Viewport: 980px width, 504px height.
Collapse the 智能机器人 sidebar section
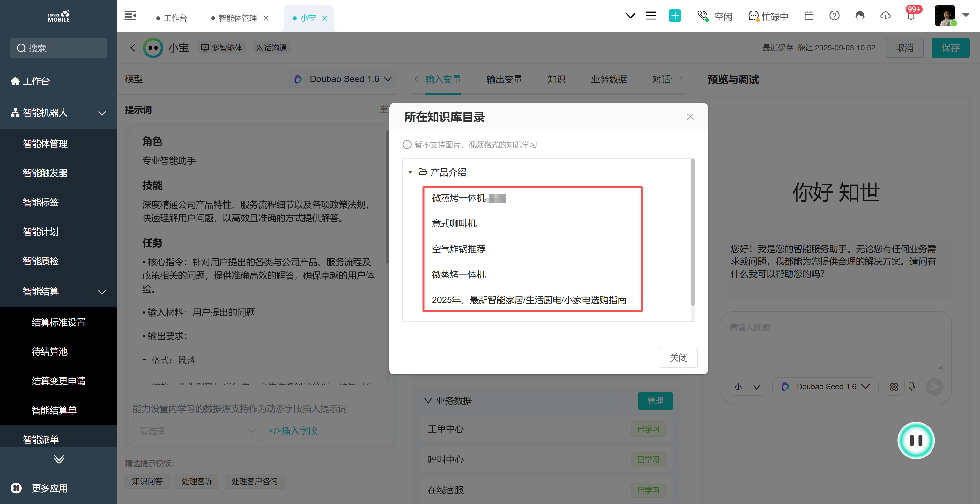tap(101, 113)
